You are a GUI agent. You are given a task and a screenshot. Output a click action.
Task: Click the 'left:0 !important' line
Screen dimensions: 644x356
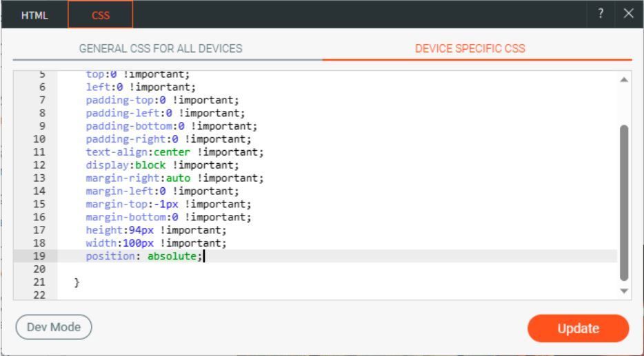point(141,87)
